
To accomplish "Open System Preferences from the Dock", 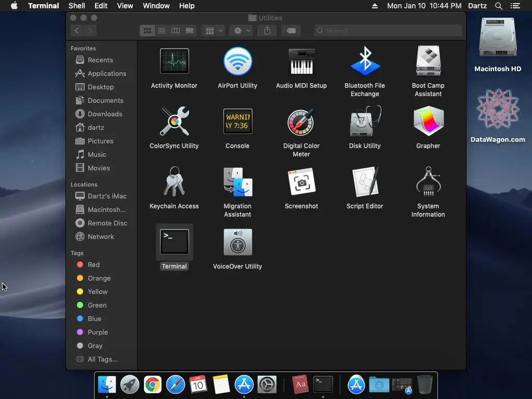I will point(267,384).
